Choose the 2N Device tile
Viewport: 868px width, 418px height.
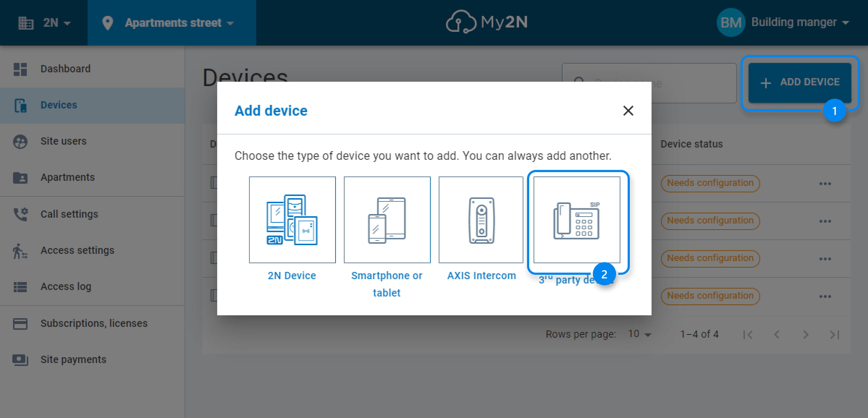coord(292,220)
